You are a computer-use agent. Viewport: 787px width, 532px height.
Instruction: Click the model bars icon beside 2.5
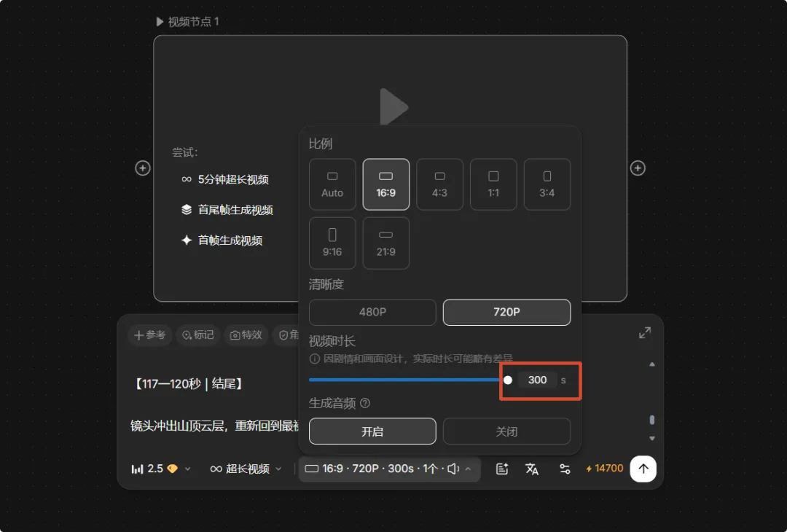(x=137, y=469)
